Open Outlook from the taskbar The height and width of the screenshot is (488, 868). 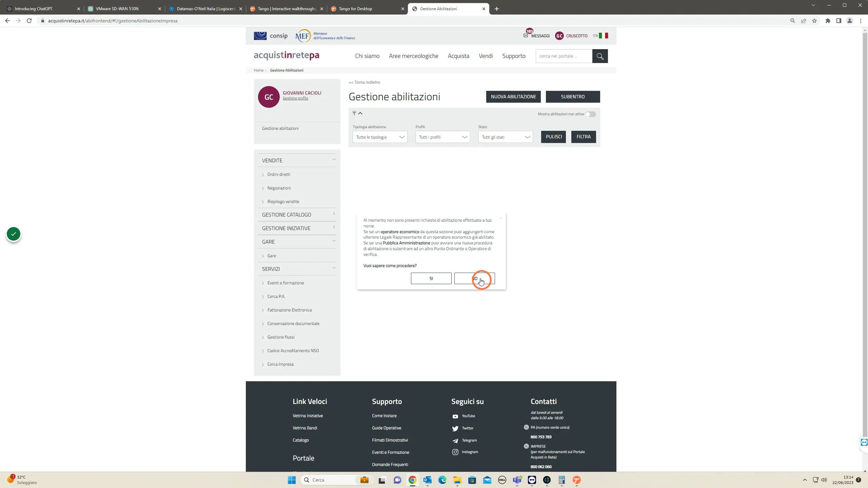point(427,480)
